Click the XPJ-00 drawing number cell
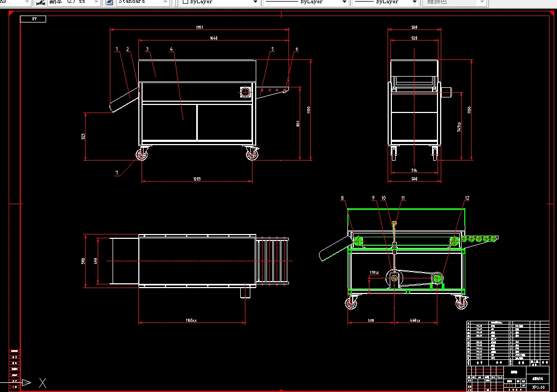 [x=538, y=387]
